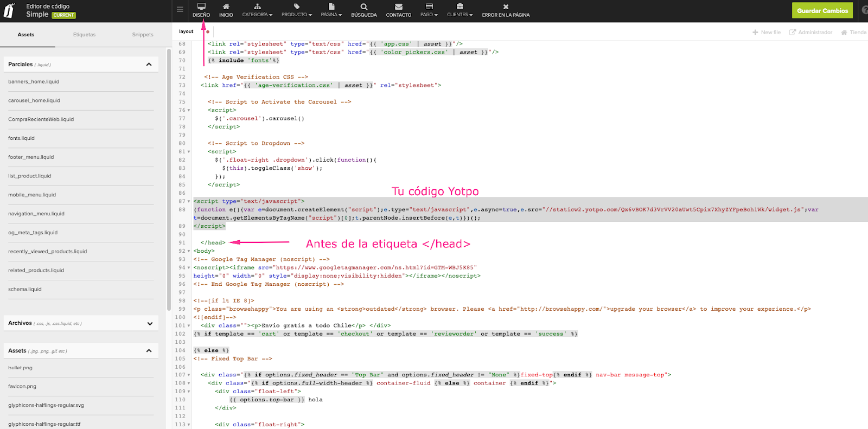Image resolution: width=868 pixels, height=429 pixels.
Task: Click the New file plus icon
Action: click(x=755, y=33)
